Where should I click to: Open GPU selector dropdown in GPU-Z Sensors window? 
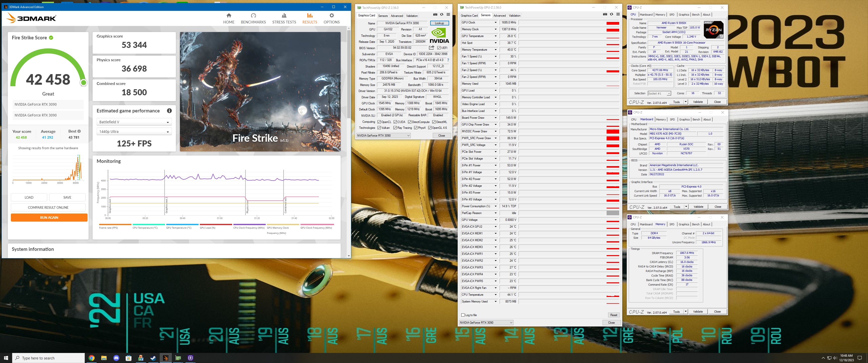click(486, 323)
